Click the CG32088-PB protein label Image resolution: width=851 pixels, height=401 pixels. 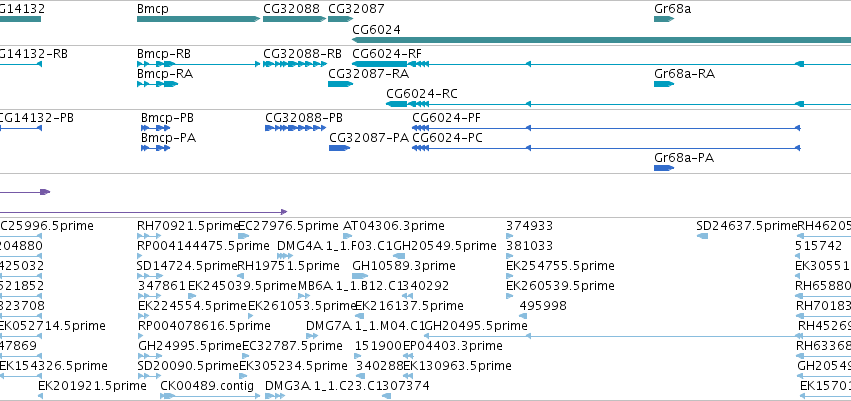[x=304, y=118]
